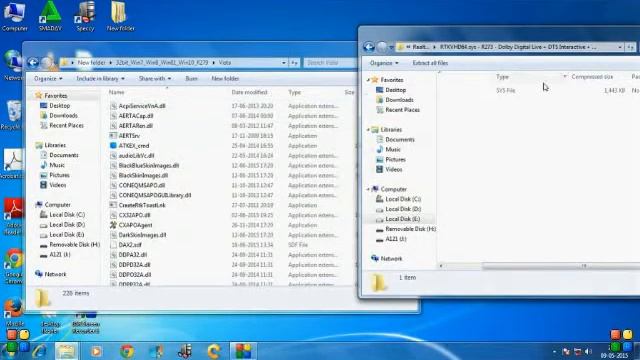The width and height of the screenshot is (640, 360).
Task: Open the New folder desktop icon
Action: click(120, 16)
